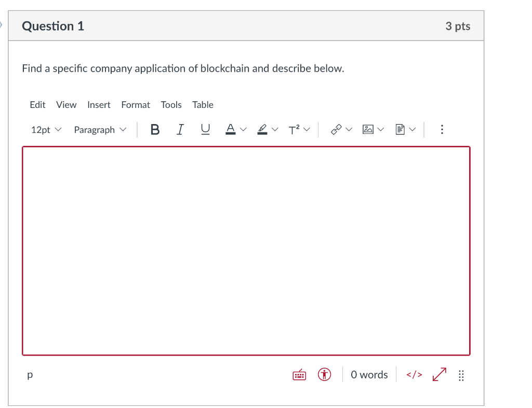Screen dimensions: 532x408
Task: Open the 12pt font size dropdown
Action: click(x=45, y=129)
